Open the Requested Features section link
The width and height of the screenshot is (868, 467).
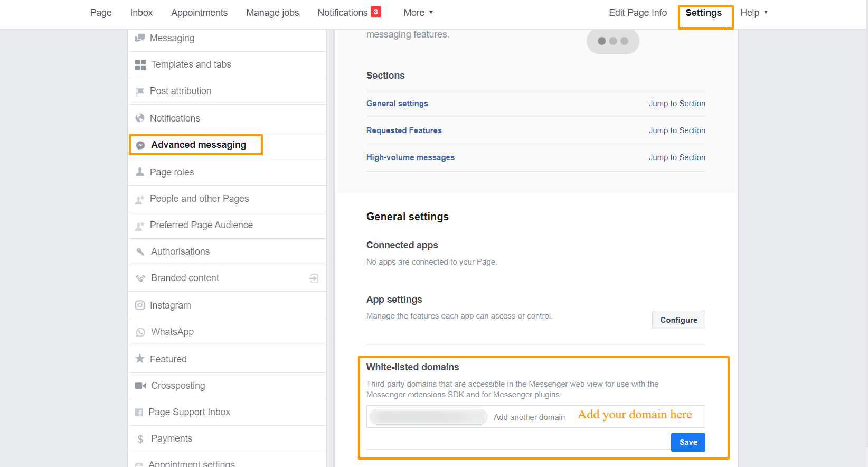click(404, 130)
